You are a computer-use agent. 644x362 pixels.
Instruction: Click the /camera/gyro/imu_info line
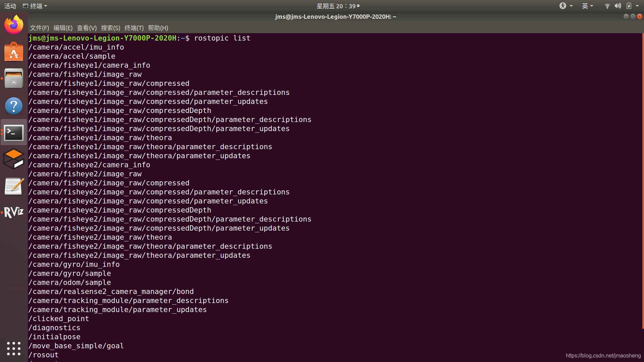74,264
